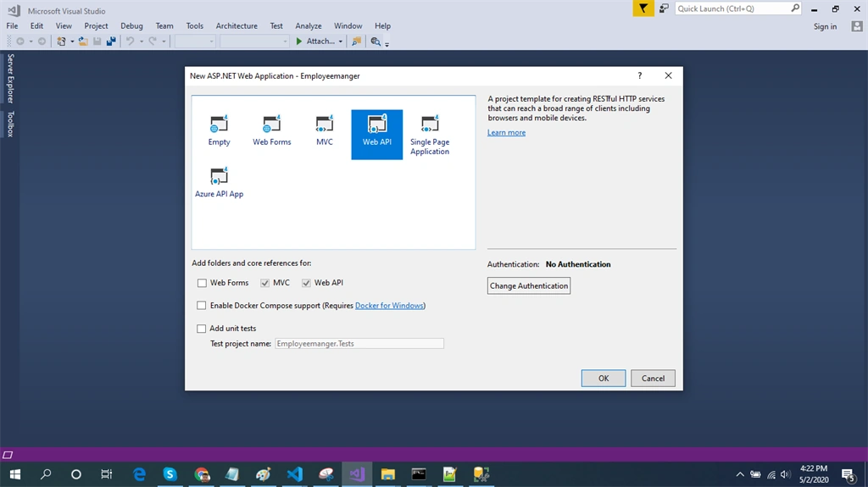Click the Test project name field

coord(359,344)
